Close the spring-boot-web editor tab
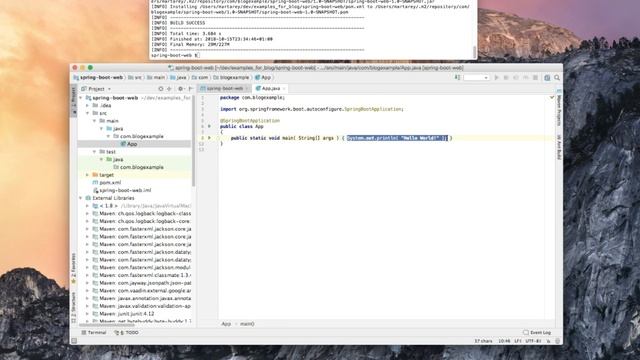 pyautogui.click(x=247, y=89)
